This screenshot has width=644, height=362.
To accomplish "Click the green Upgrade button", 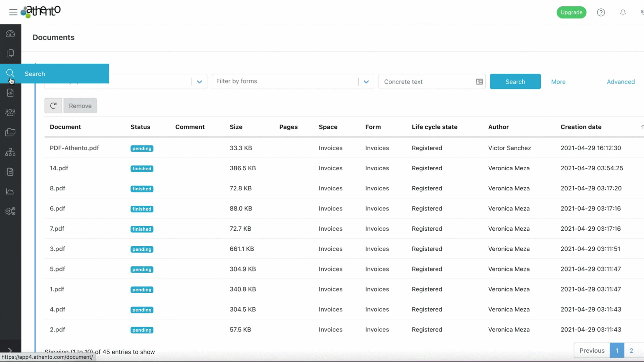I will [571, 12].
